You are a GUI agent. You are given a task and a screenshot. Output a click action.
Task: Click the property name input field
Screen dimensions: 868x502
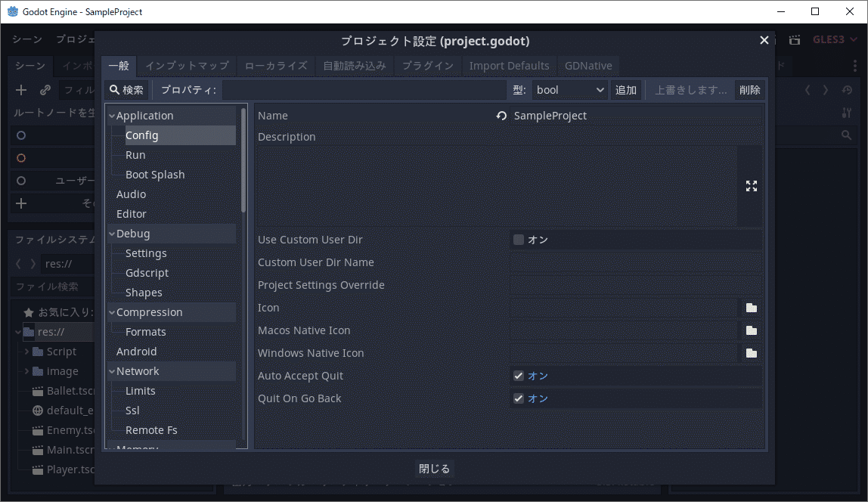[x=364, y=90]
